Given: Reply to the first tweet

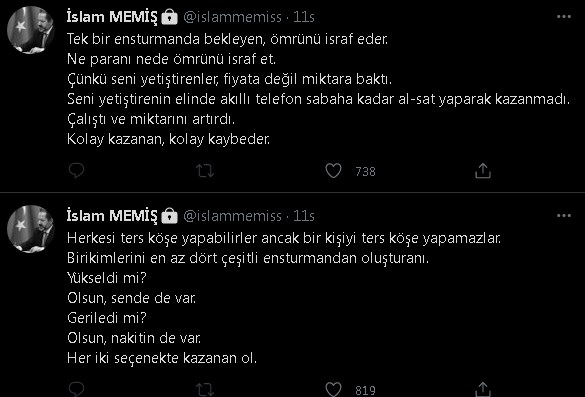Looking at the screenshot, I should point(76,171).
